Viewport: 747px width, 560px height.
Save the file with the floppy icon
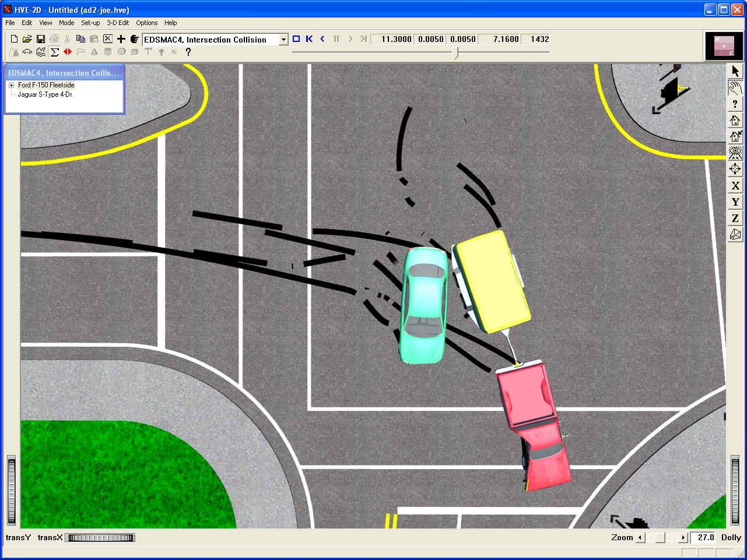coord(41,39)
